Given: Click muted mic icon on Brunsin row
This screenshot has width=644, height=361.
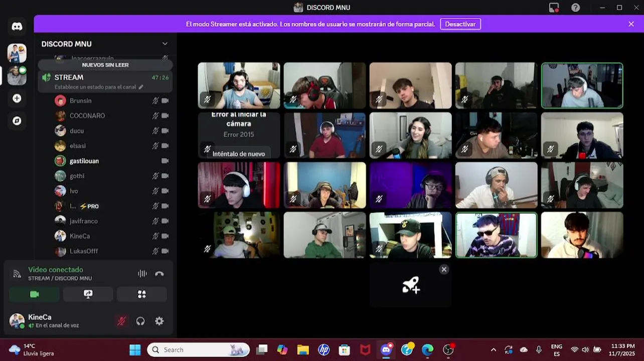Looking at the screenshot, I should pyautogui.click(x=155, y=101).
